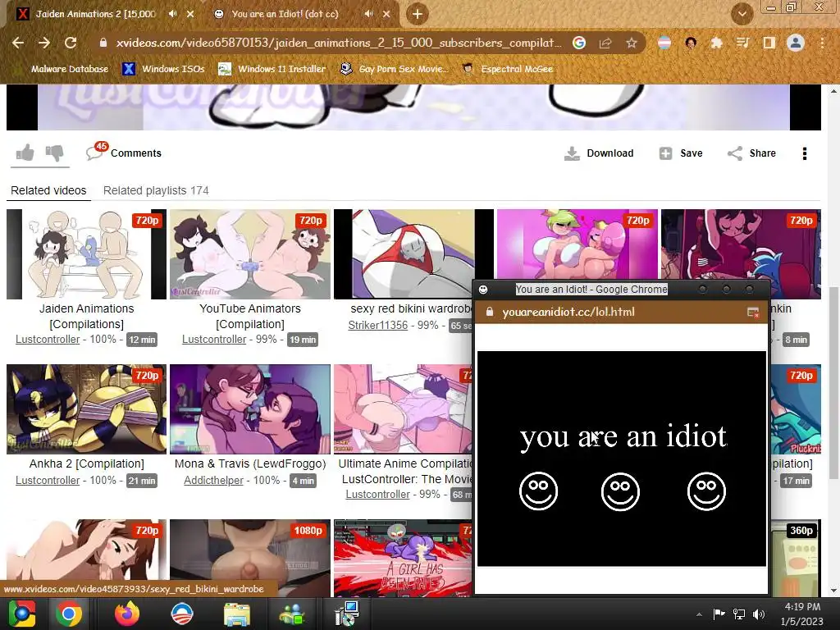840x630 pixels.
Task: Open the share-this-page icon in address bar
Action: pyautogui.click(x=605, y=43)
